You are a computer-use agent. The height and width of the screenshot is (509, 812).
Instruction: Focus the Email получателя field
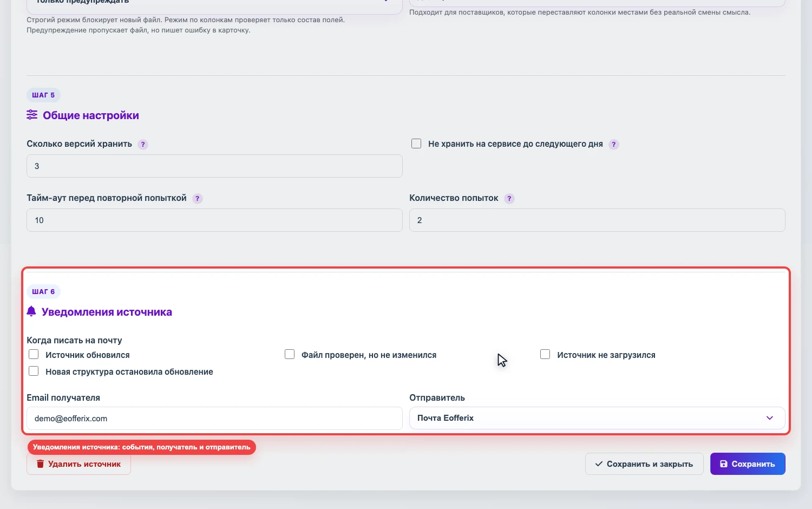(214, 419)
